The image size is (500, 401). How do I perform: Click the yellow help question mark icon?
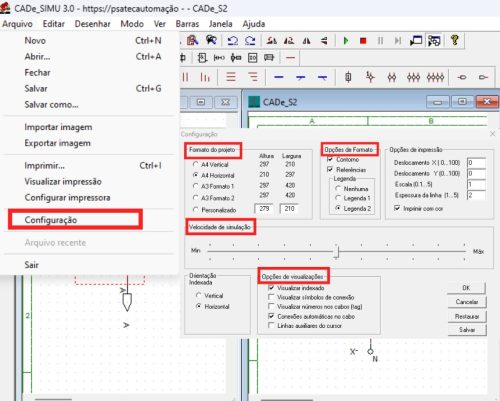click(455, 40)
